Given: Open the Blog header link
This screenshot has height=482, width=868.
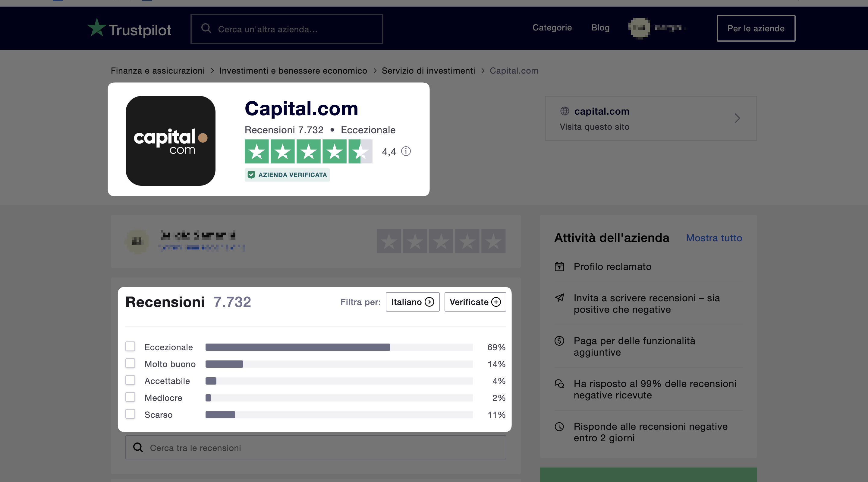Looking at the screenshot, I should 600,28.
